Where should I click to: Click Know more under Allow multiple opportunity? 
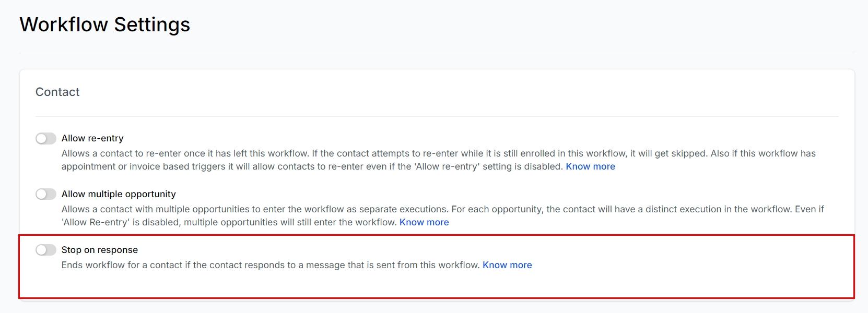[424, 222]
